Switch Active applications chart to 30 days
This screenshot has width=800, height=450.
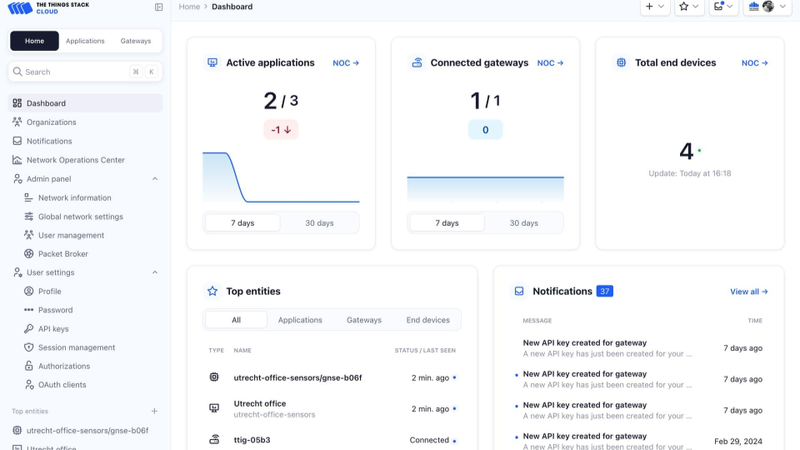[319, 223]
